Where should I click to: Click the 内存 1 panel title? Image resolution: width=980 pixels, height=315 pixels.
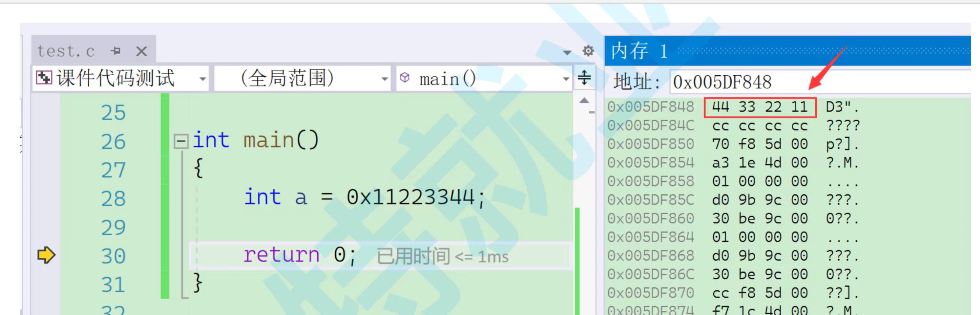tap(639, 51)
